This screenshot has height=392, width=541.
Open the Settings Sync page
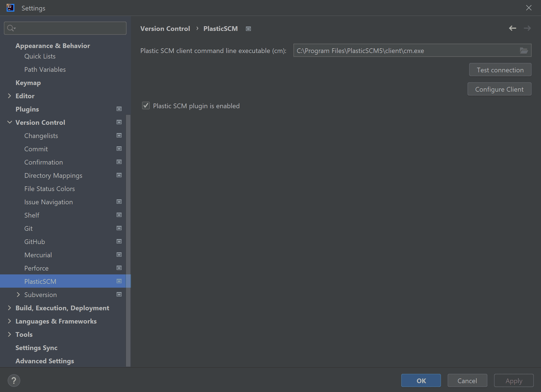[x=36, y=348]
